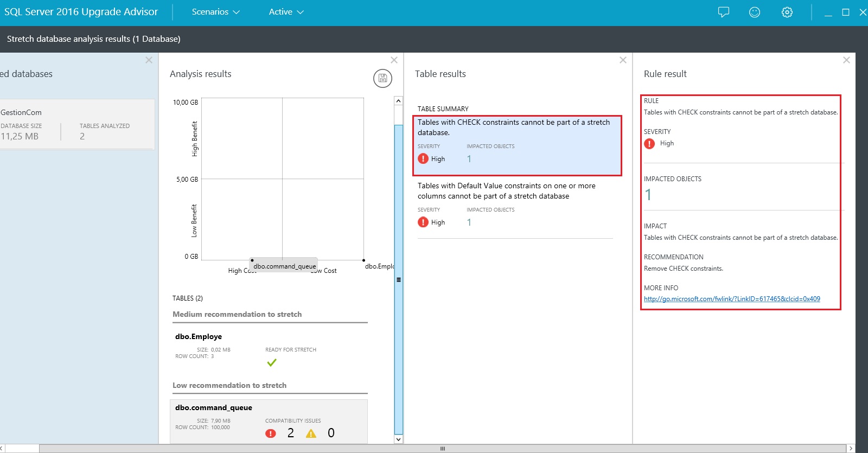The width and height of the screenshot is (868, 453).
Task: Click the smiley face feedback icon
Action: click(x=755, y=12)
